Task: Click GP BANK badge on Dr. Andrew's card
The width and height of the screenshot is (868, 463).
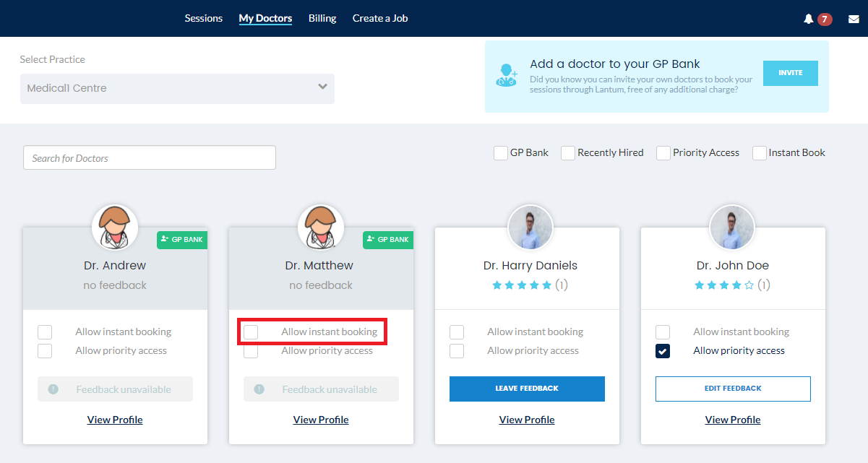Action: (x=182, y=240)
